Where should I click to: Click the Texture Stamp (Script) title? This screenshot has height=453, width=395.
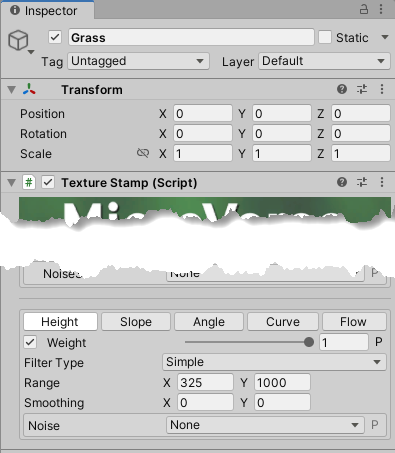pos(129,183)
